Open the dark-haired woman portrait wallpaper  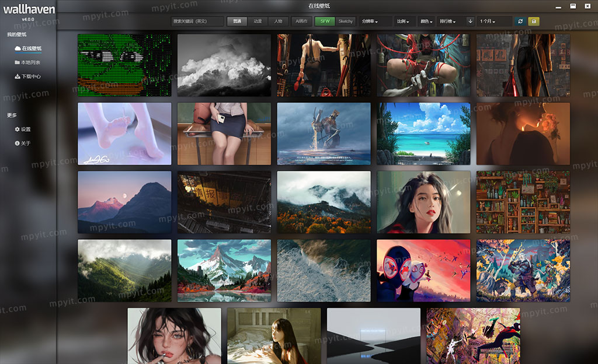[x=423, y=202]
